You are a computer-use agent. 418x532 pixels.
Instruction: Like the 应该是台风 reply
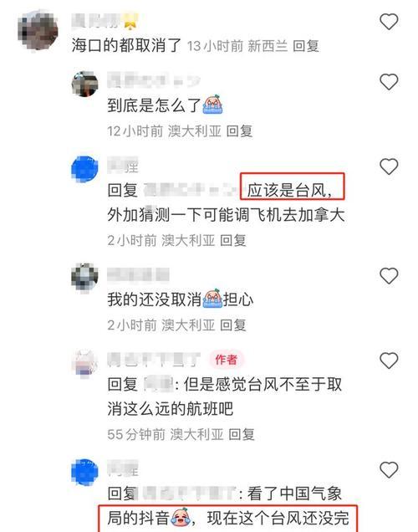[389, 166]
